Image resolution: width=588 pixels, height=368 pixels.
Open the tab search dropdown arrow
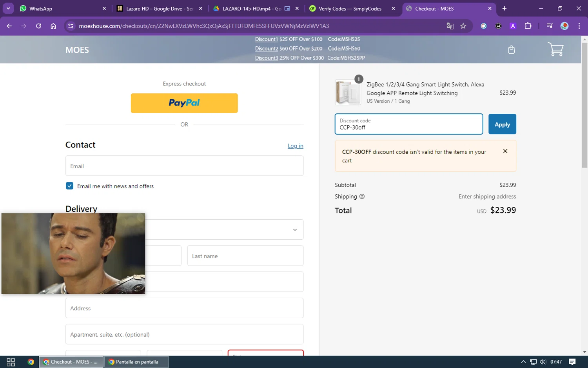coord(8,8)
